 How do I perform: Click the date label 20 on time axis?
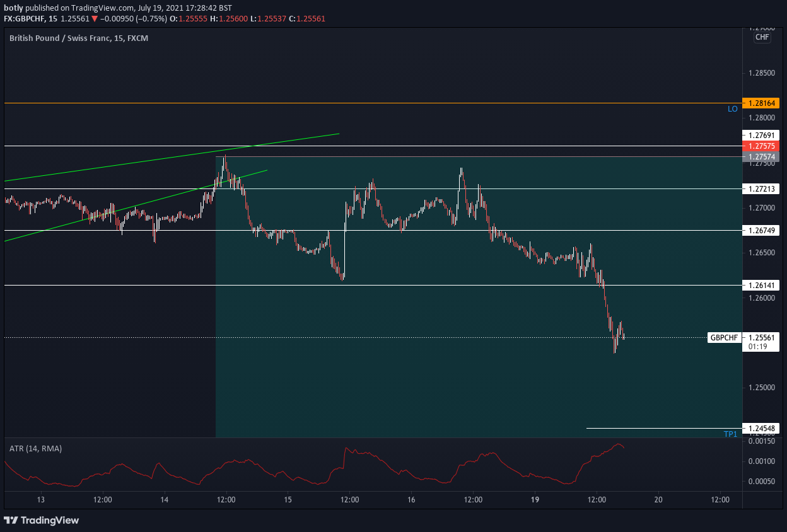[658, 500]
